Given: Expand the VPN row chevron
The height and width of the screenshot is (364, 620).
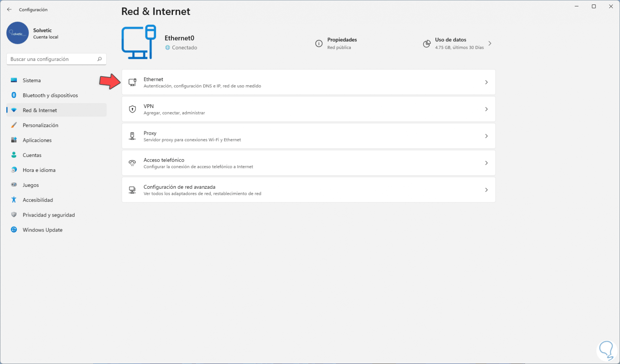Looking at the screenshot, I should coord(486,109).
